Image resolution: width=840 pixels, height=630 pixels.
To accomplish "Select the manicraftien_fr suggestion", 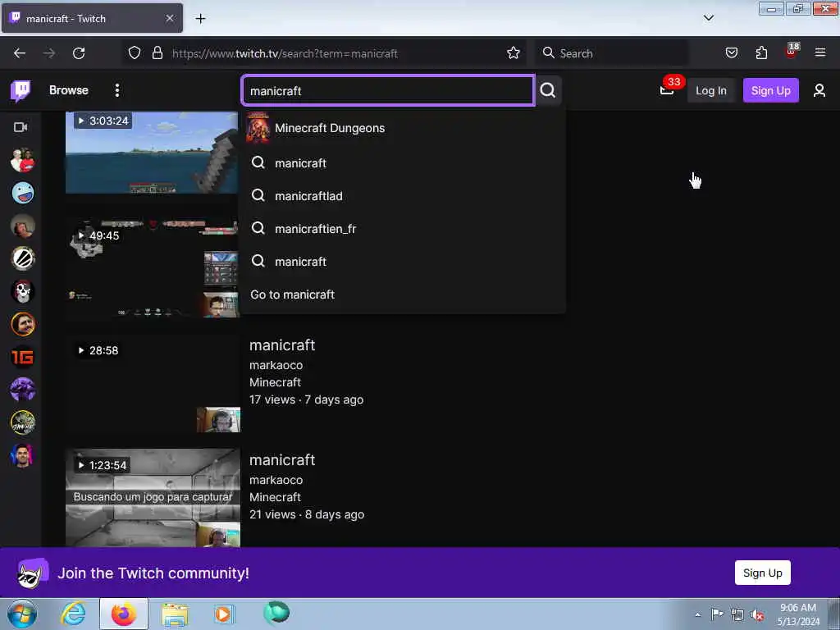I will 402,229.
